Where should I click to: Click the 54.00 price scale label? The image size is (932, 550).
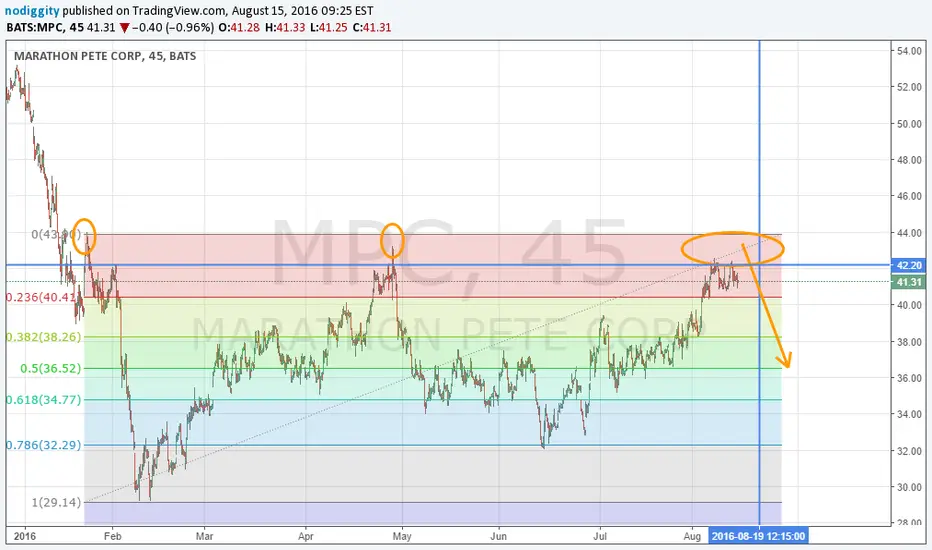click(x=909, y=51)
